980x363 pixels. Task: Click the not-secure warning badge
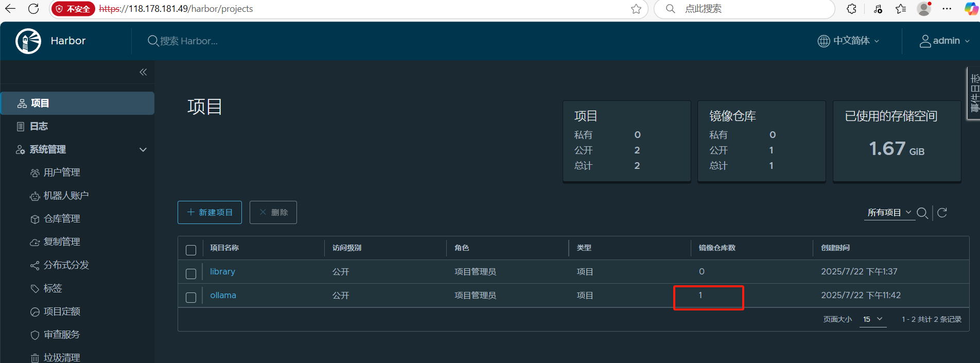73,9
